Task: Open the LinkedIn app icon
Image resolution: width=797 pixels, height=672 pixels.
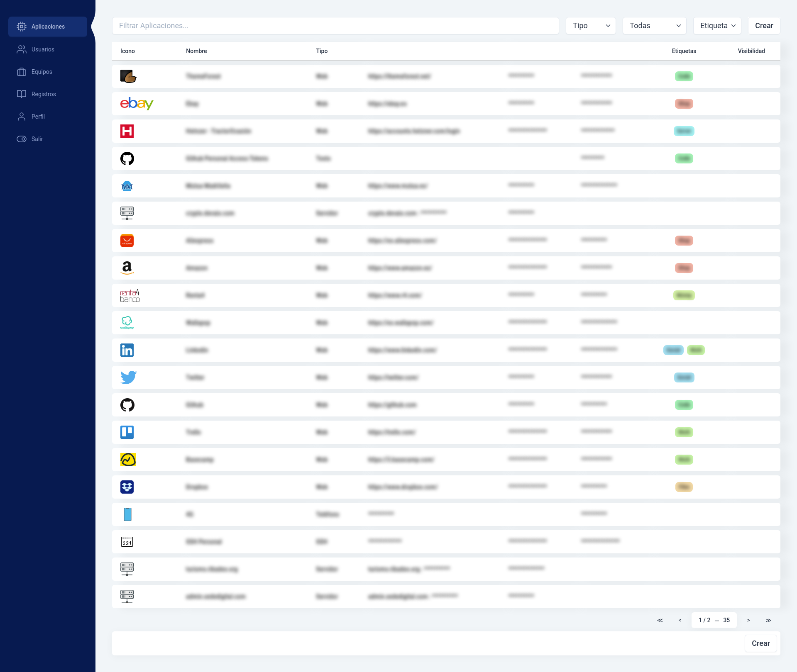Action: point(127,350)
